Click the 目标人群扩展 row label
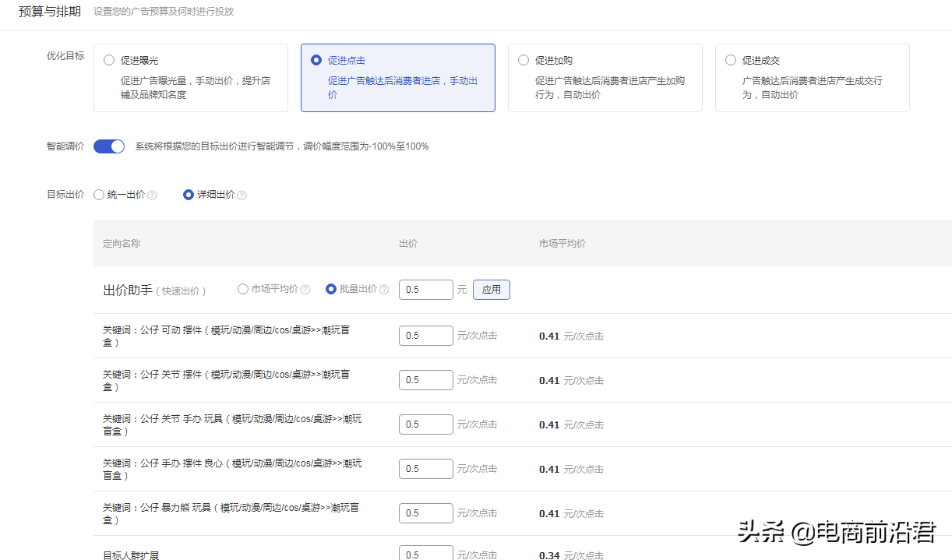 tap(131, 555)
